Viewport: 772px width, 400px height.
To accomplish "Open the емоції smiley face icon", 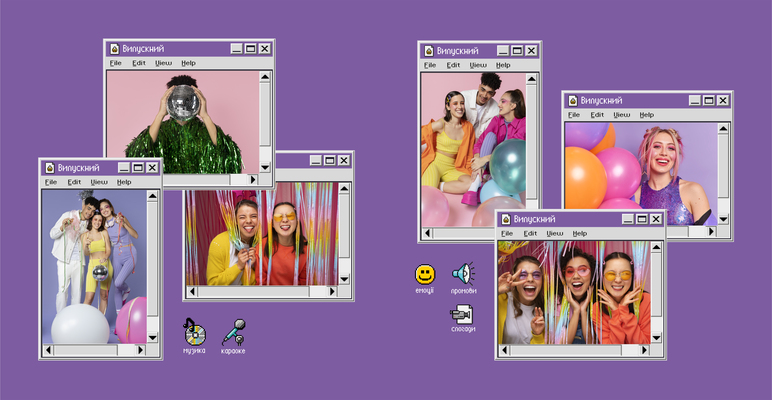I will [x=425, y=274].
